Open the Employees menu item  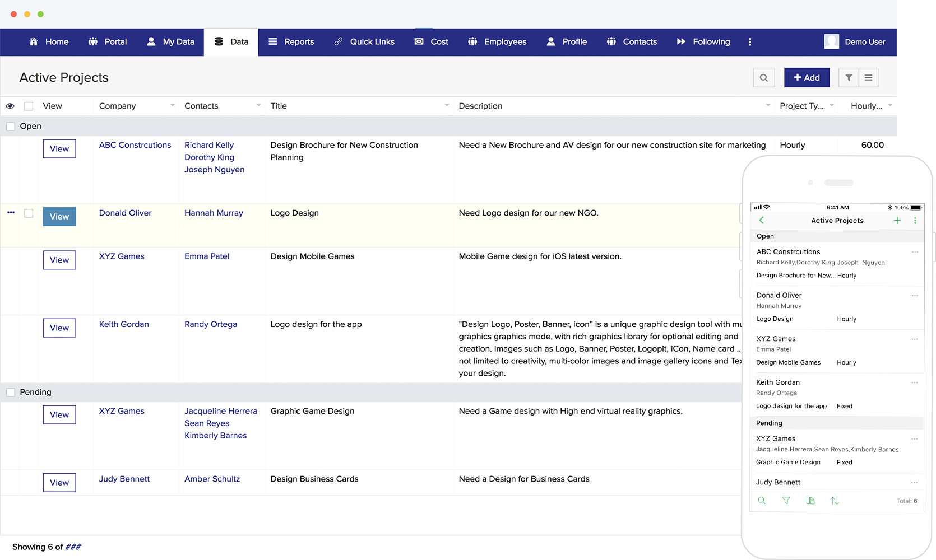[x=497, y=42]
